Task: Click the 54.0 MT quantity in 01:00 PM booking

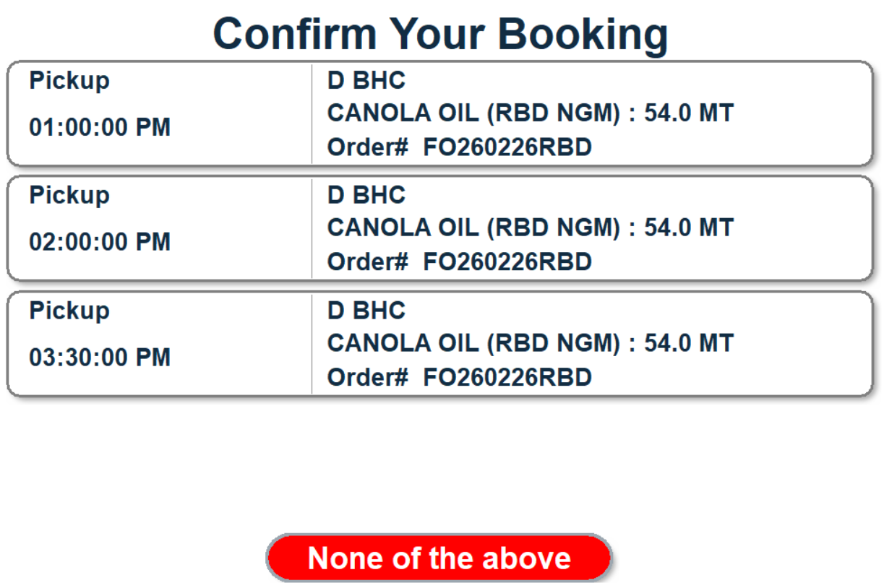Action: click(x=689, y=113)
